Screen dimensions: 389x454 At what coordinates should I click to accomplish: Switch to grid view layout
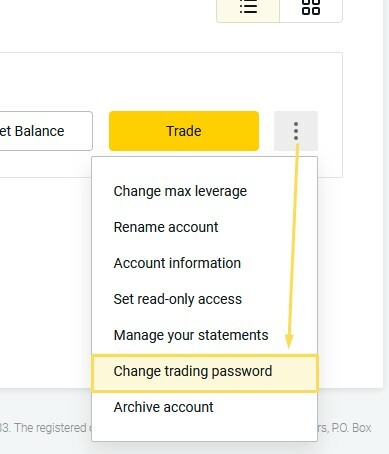(x=311, y=8)
